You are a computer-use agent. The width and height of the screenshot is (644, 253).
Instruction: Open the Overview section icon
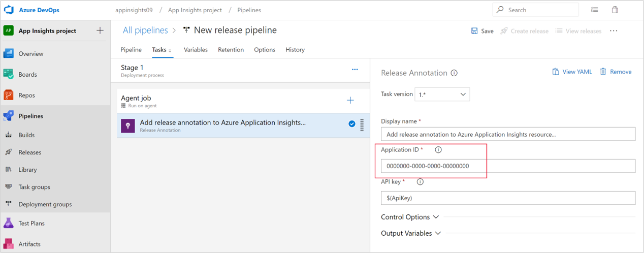point(9,53)
